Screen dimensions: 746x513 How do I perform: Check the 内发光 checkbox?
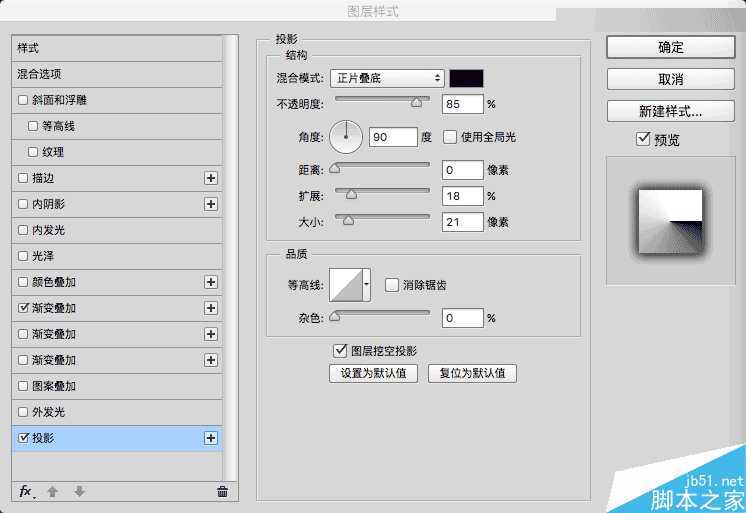[23, 230]
